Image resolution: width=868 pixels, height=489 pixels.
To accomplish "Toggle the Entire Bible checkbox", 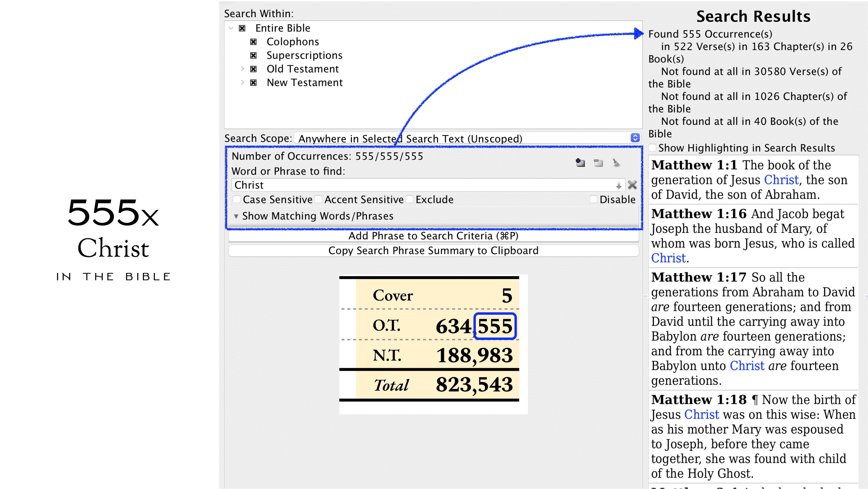I will (242, 28).
